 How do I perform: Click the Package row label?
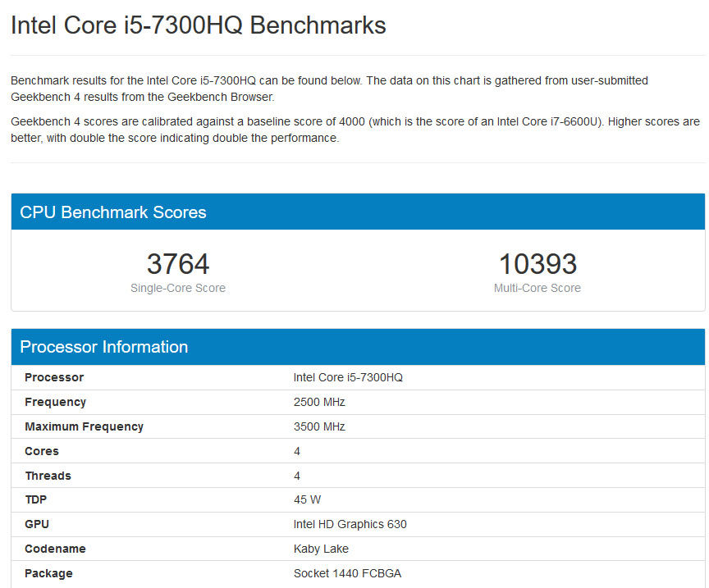pos(48,573)
